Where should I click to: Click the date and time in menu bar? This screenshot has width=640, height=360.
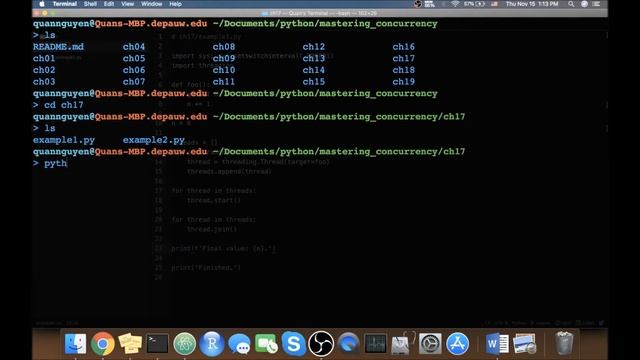(x=532, y=4)
